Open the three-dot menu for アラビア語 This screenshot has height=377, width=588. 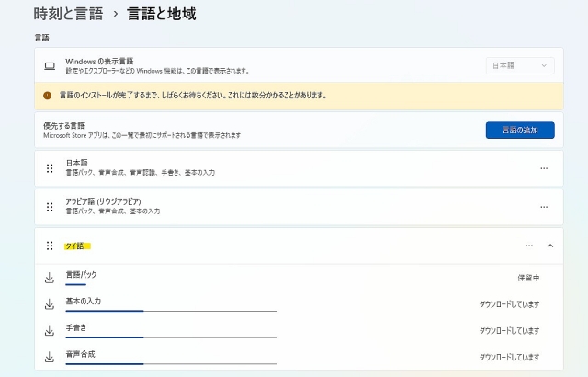click(x=544, y=205)
